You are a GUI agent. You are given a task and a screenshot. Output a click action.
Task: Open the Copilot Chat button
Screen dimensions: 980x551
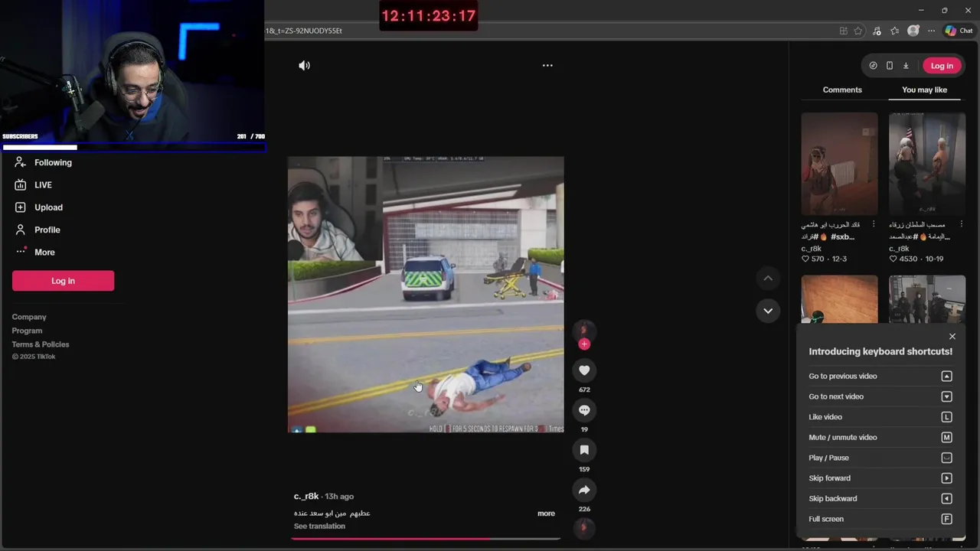coord(959,31)
